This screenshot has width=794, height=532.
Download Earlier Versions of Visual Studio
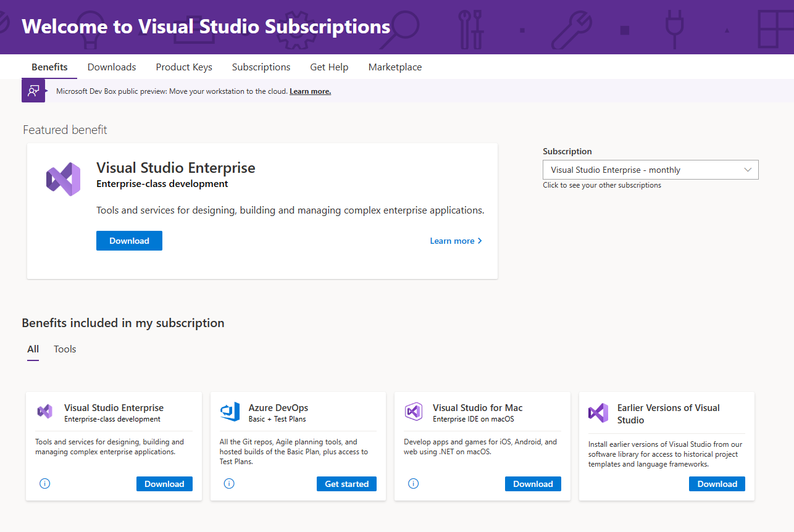click(x=717, y=484)
